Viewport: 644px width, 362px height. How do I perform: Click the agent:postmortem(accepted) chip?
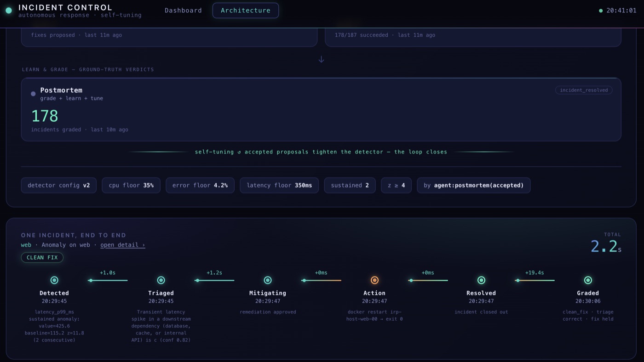coord(474,186)
